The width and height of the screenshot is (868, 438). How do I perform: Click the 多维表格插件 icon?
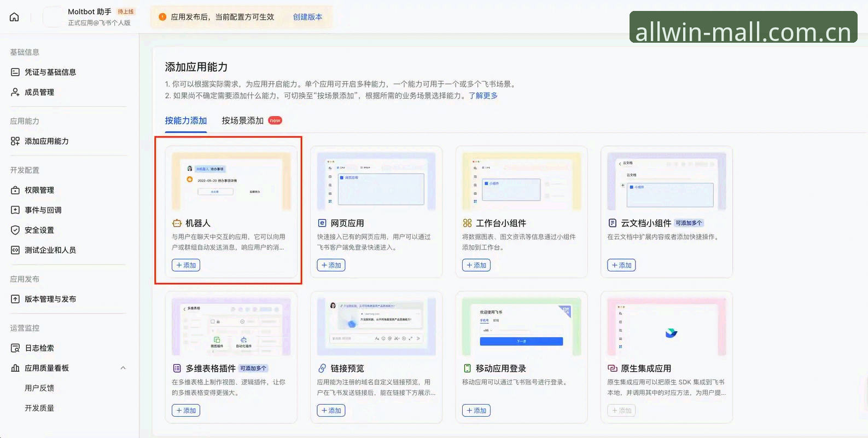click(177, 368)
